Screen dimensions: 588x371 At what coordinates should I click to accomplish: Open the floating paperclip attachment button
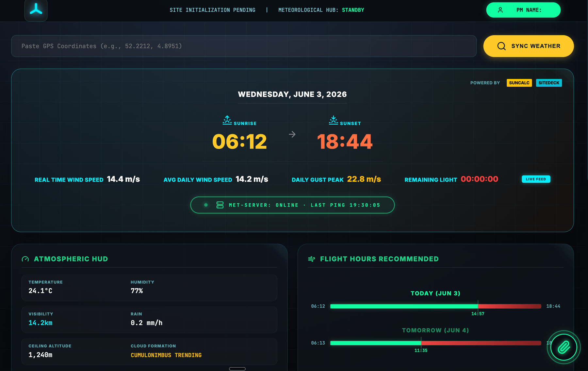[563, 347]
